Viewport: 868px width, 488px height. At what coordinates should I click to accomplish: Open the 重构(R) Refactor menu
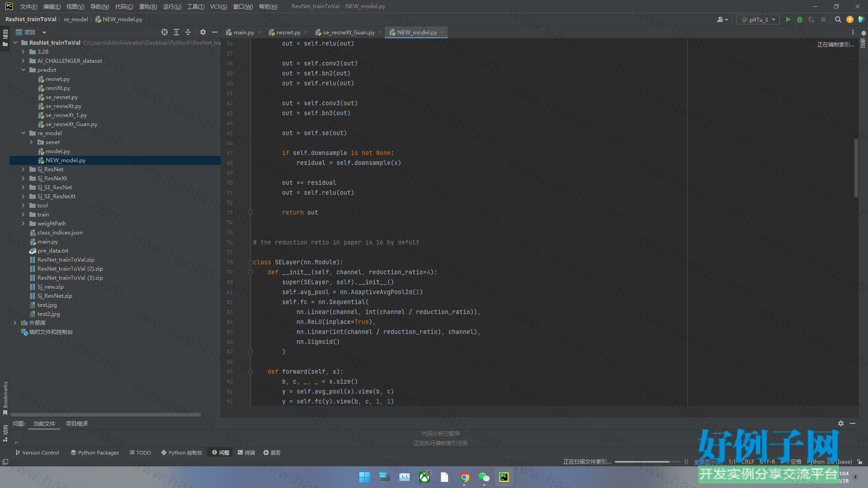pyautogui.click(x=148, y=6)
